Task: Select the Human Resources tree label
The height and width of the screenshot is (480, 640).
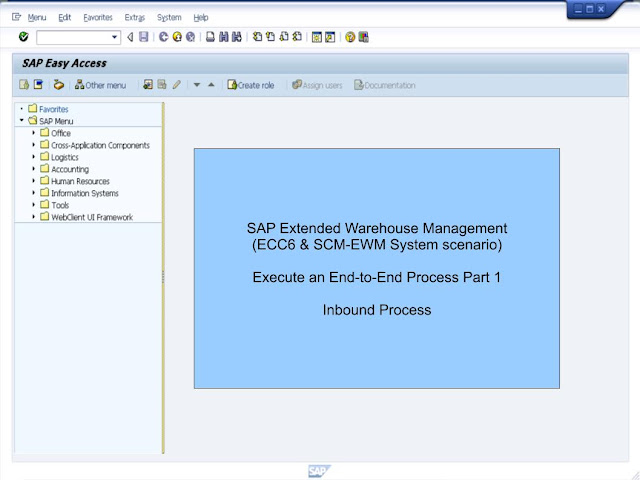Action: tap(80, 181)
